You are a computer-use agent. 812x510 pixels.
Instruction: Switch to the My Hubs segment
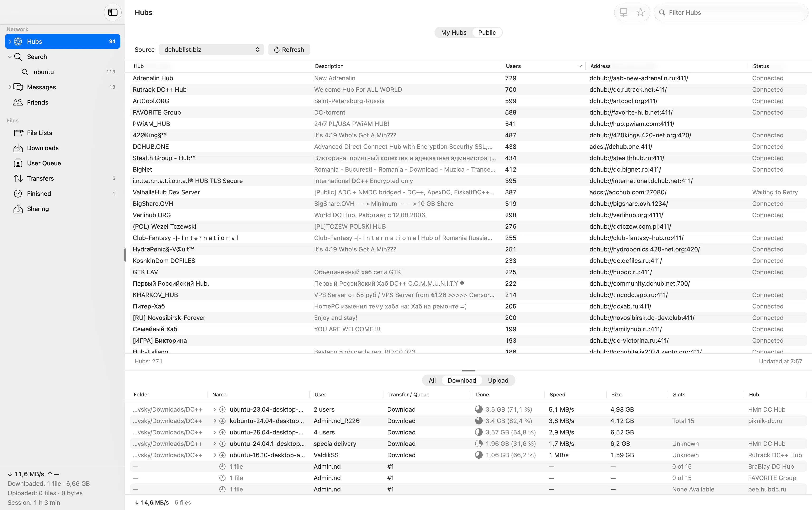tap(453, 32)
